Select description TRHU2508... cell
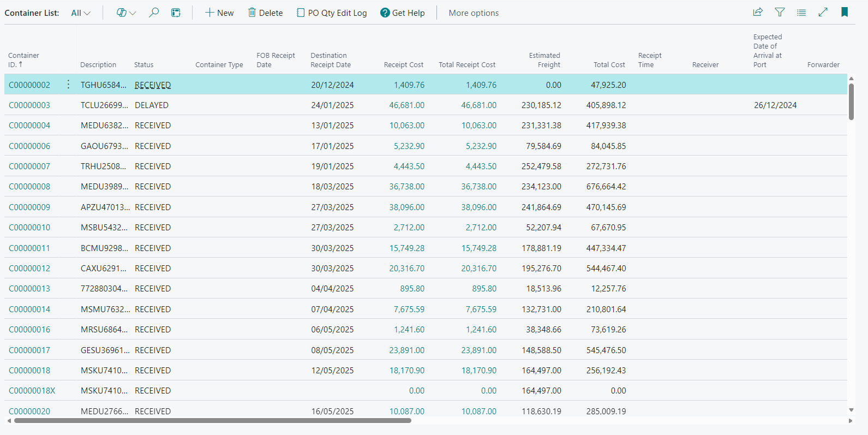 coord(103,166)
